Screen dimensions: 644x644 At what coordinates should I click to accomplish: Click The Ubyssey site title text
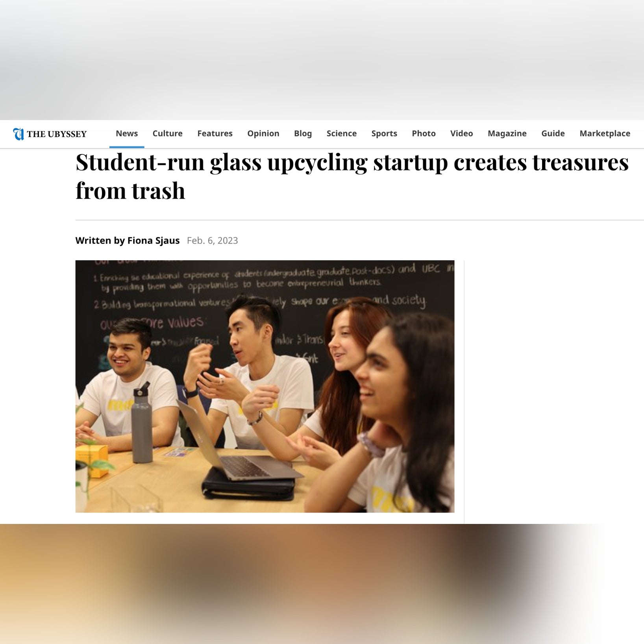click(x=57, y=134)
